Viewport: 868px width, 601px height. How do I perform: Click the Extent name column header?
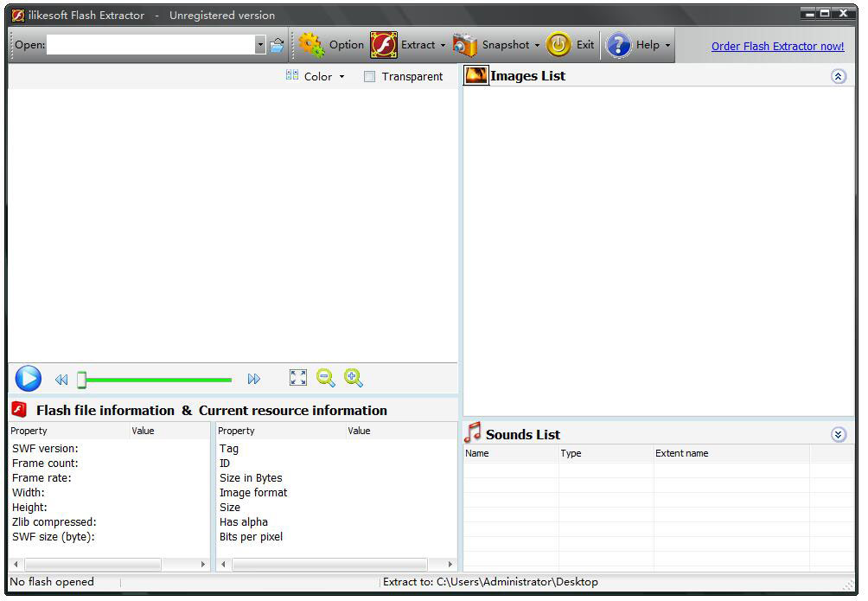(731, 453)
